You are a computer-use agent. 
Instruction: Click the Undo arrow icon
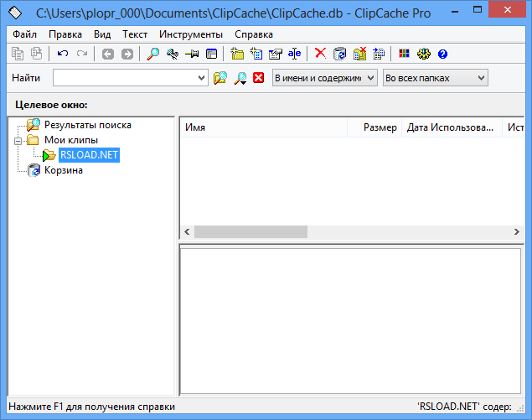point(63,54)
